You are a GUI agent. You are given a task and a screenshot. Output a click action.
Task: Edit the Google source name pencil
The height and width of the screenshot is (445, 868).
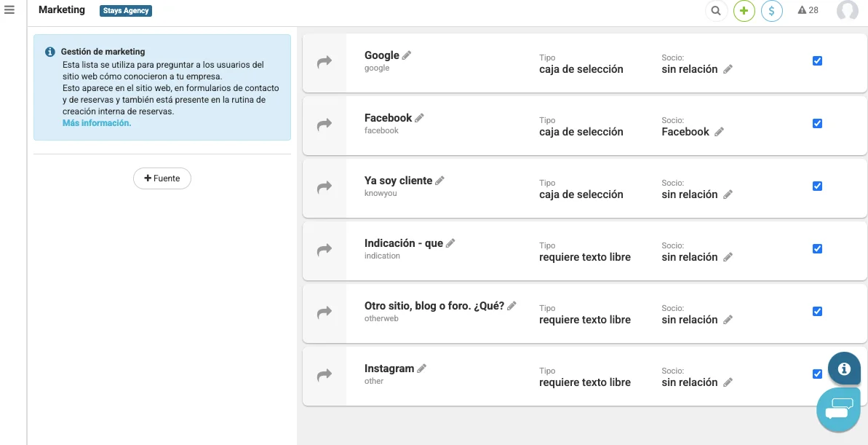(407, 55)
